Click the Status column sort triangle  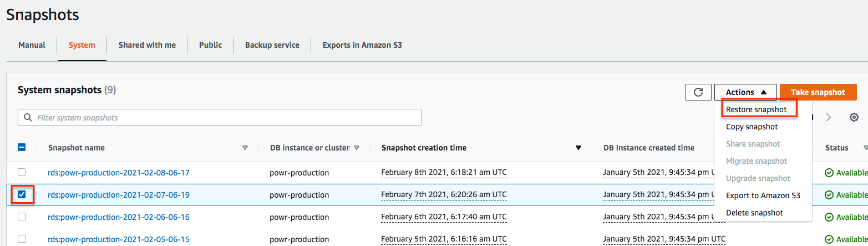click(x=865, y=148)
